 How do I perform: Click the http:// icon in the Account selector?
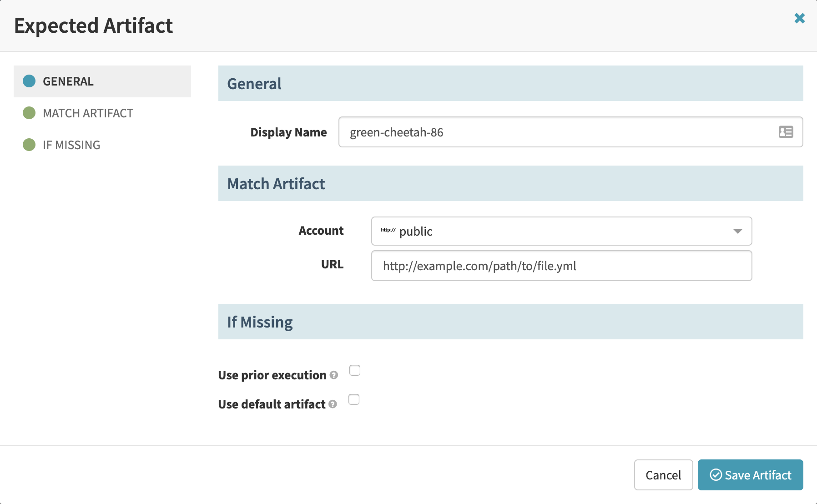[387, 231]
